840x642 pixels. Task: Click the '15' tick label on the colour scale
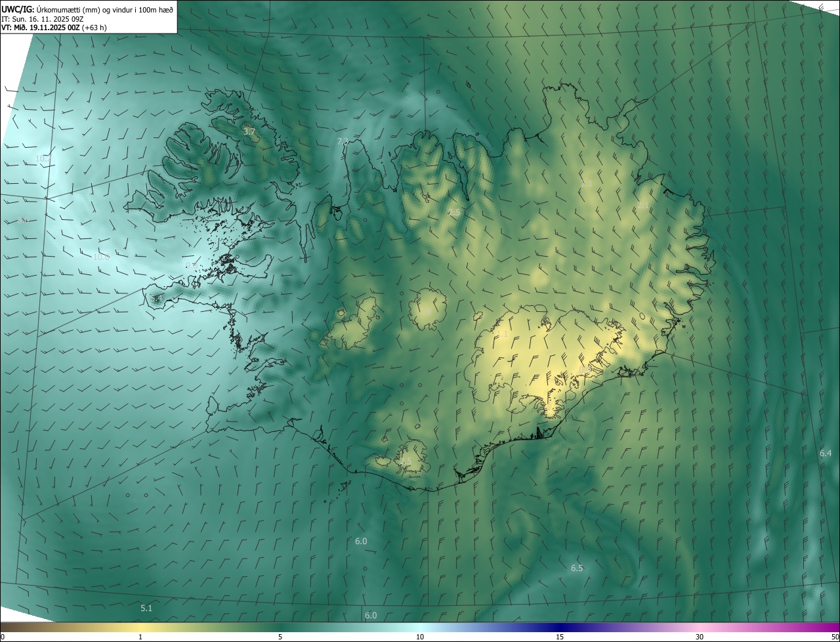(x=560, y=637)
